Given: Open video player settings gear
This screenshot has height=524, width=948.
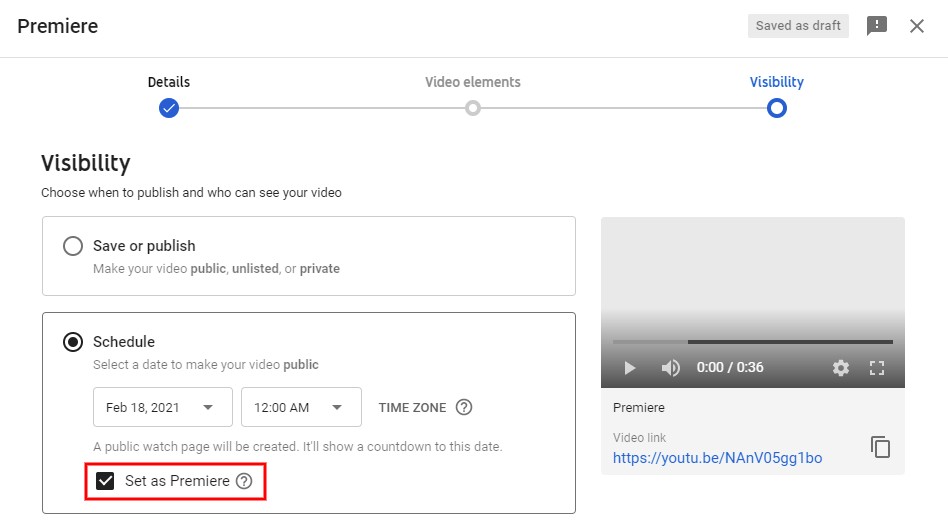Looking at the screenshot, I should 840,367.
